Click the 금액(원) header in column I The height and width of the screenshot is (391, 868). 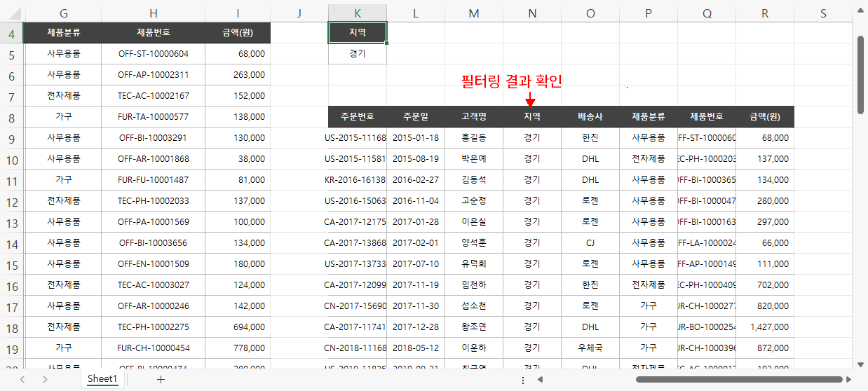click(238, 32)
